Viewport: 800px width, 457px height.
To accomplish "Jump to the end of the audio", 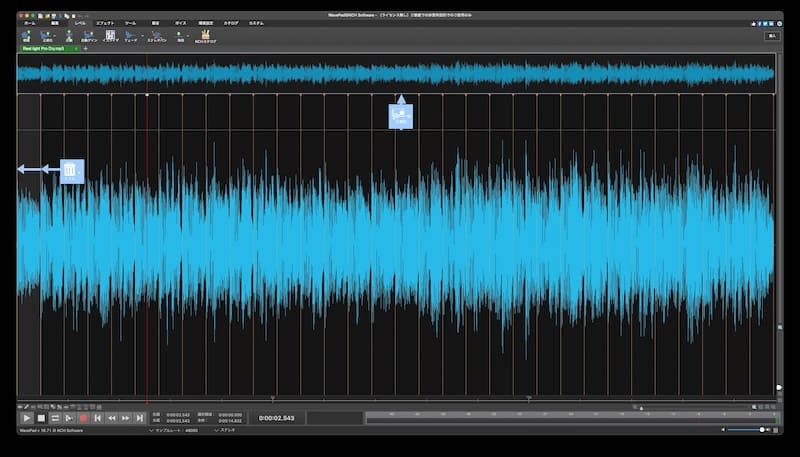I will [139, 418].
